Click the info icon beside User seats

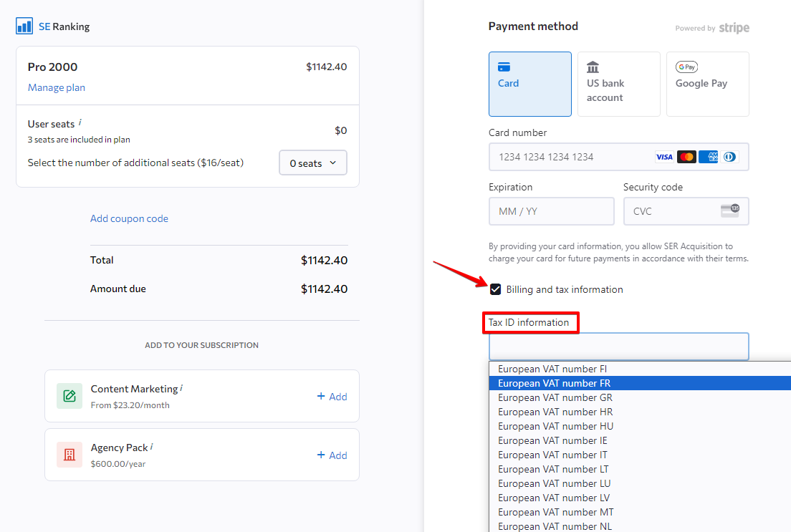pos(80,122)
